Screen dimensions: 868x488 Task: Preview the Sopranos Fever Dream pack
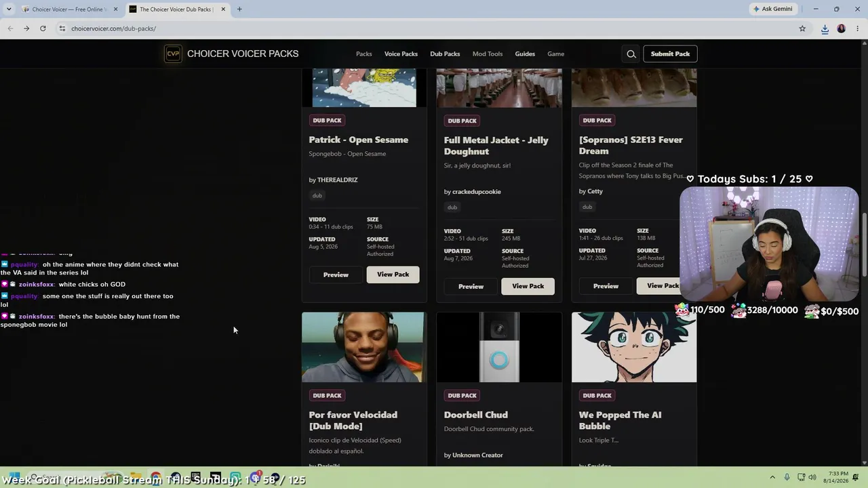(x=606, y=286)
